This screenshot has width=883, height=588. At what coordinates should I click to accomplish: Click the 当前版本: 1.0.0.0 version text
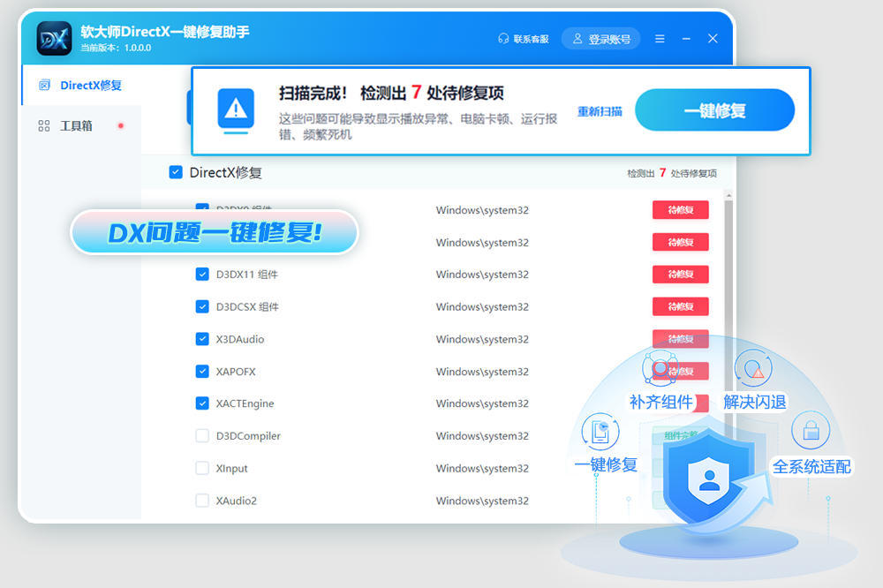(x=116, y=48)
